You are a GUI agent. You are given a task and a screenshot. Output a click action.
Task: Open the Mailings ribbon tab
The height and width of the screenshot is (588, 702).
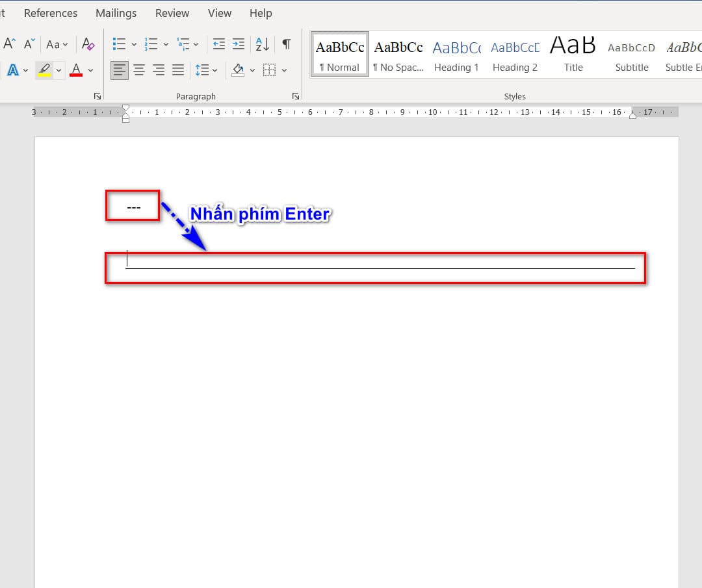point(116,13)
